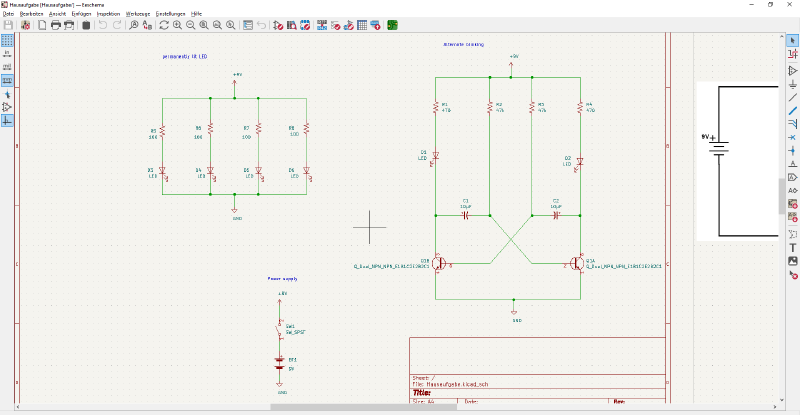Choose the add junction tool
This screenshot has width=800, height=415.
792,151
